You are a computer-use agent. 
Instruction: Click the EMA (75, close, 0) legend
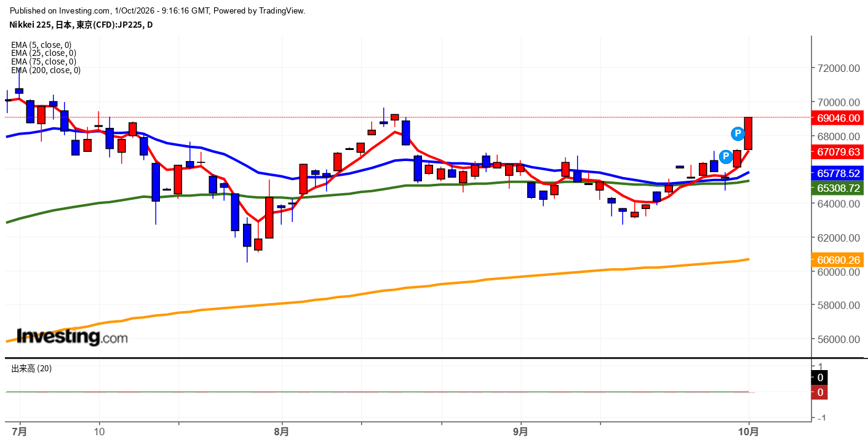[44, 61]
